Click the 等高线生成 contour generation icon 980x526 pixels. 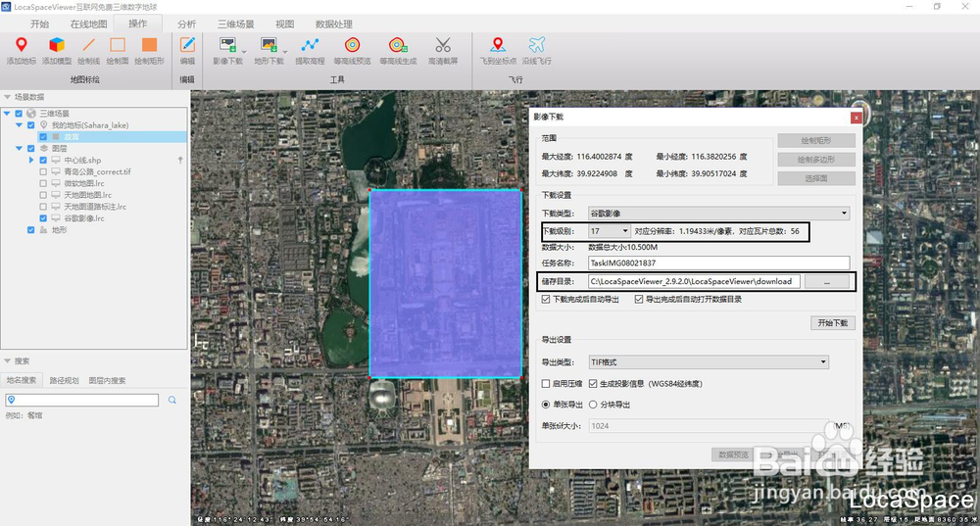tap(398, 46)
